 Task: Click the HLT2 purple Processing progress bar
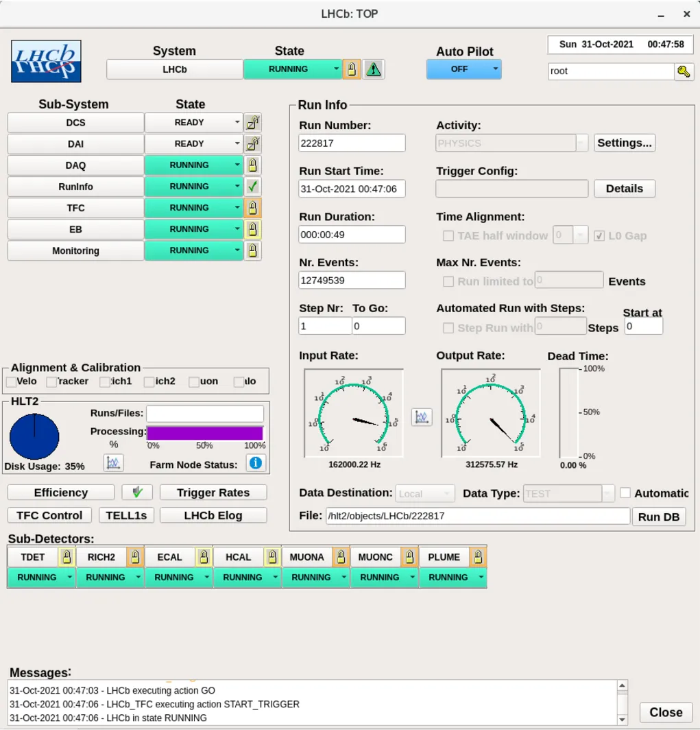(x=204, y=433)
